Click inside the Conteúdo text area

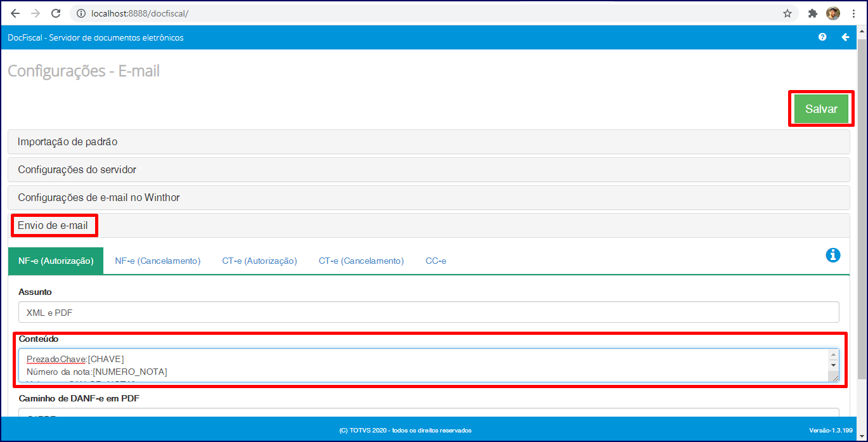pyautogui.click(x=424, y=365)
